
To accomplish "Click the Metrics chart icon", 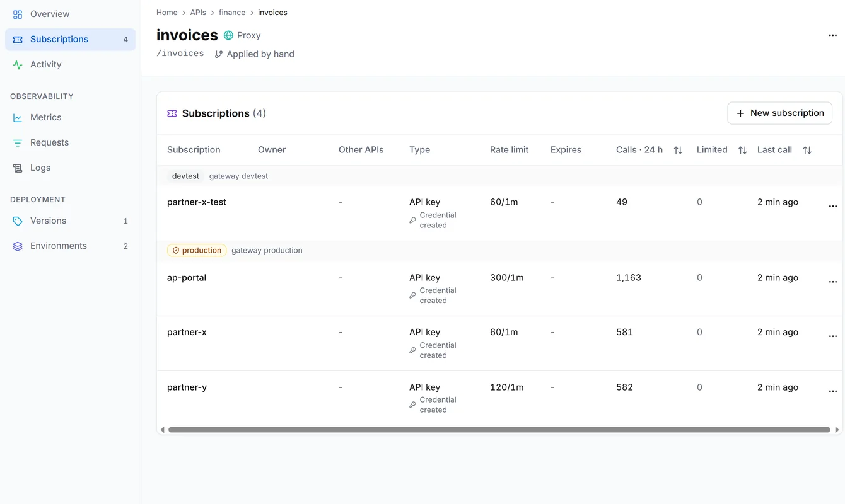I will click(x=18, y=117).
